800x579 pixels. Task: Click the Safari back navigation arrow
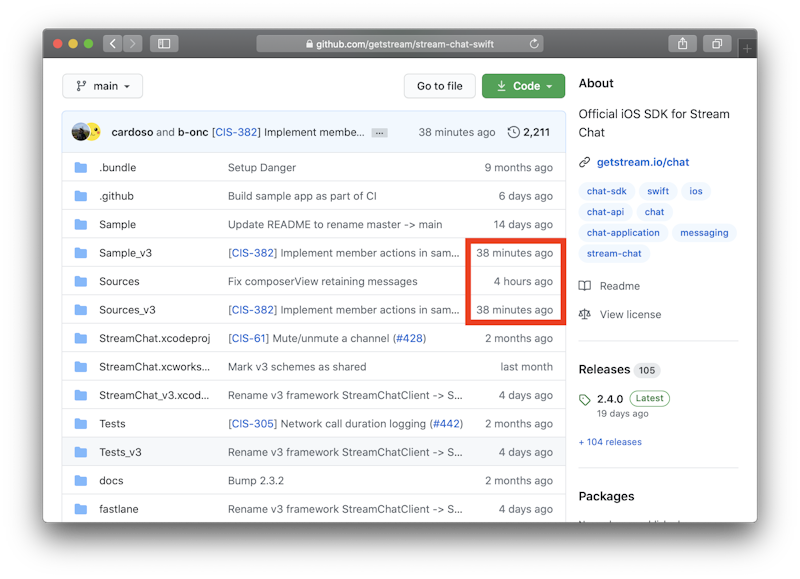[113, 43]
